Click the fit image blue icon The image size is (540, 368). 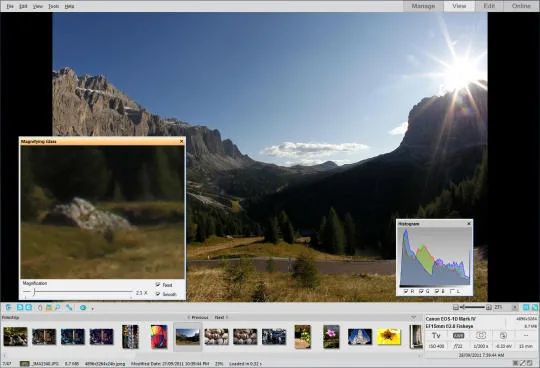(x=534, y=307)
